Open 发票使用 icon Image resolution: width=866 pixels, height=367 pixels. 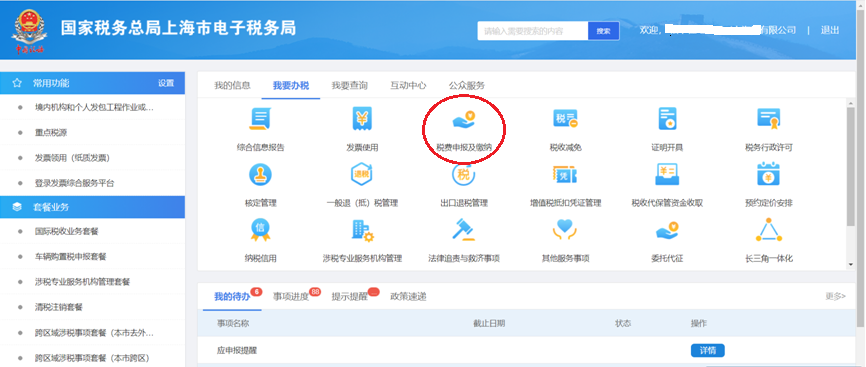[x=362, y=119]
